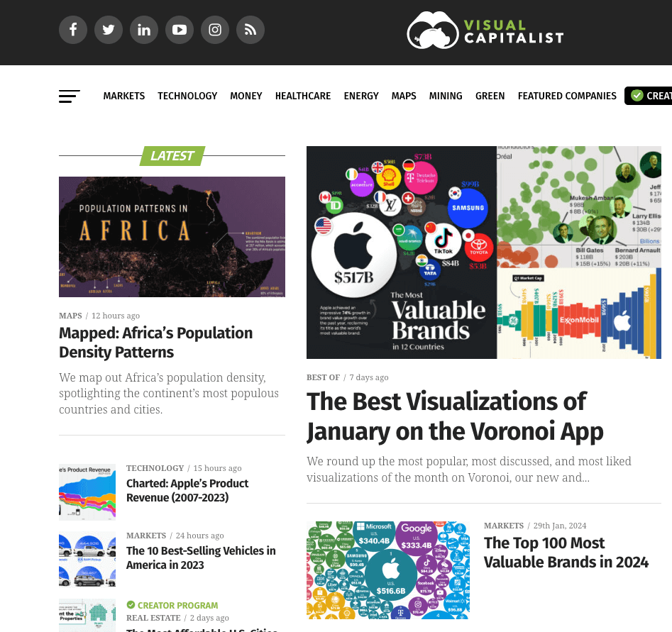The height and width of the screenshot is (632, 672).
Task: Open the Facebook social icon
Action: (73, 30)
